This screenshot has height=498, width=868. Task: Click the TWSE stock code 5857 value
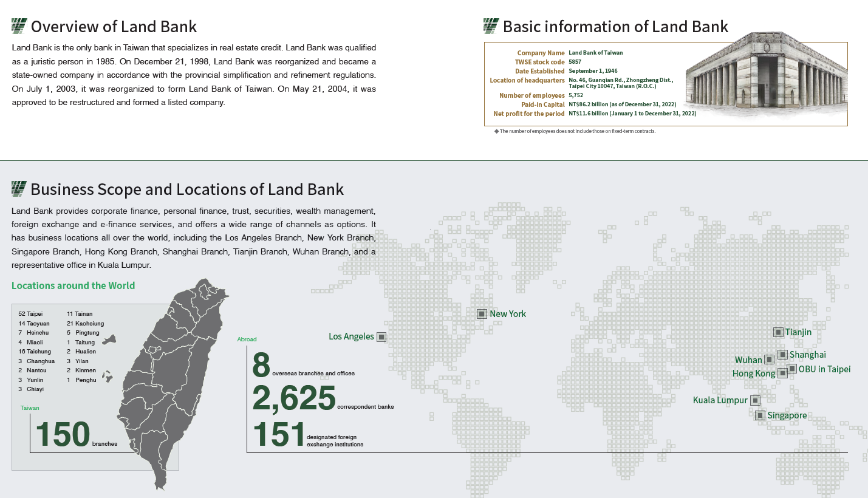pos(575,62)
